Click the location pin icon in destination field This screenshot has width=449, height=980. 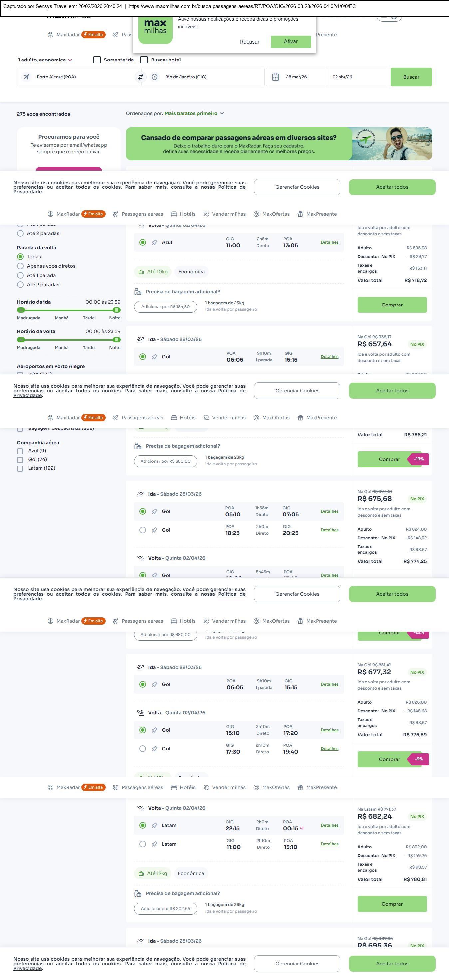[155, 77]
